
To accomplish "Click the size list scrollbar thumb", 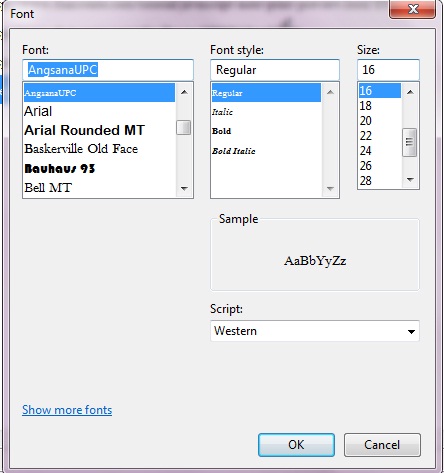I will 410,142.
